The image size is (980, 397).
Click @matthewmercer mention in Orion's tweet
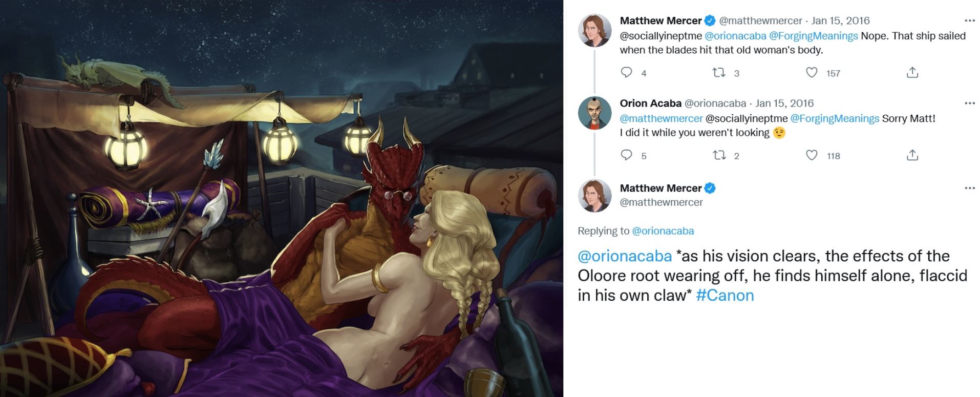[661, 119]
